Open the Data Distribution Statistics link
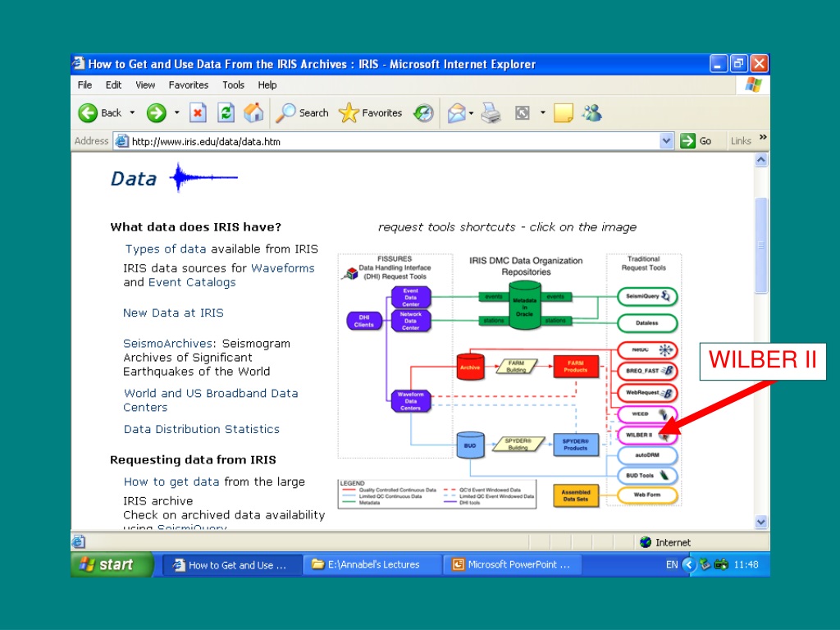Viewport: 840px width, 630px height. coord(202,429)
